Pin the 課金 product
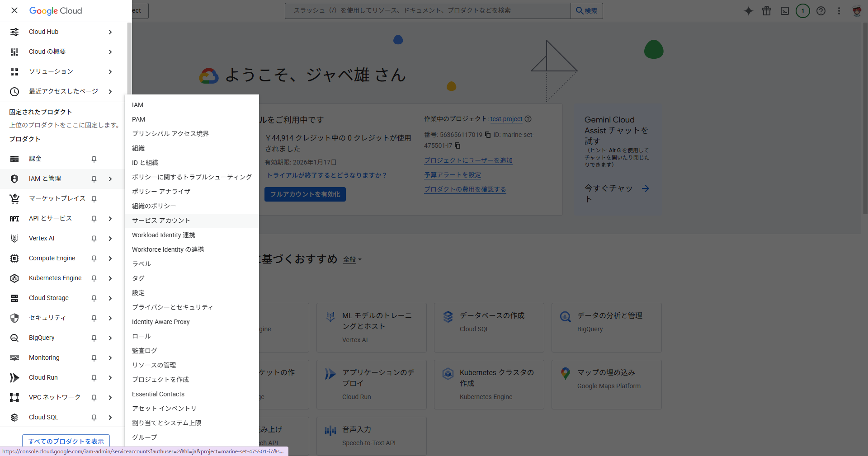This screenshot has width=868, height=456. click(x=94, y=159)
